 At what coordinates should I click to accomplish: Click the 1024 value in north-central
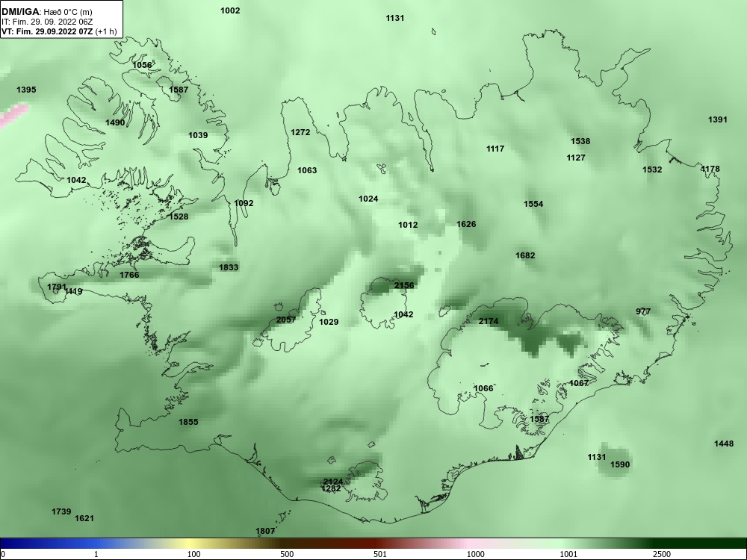368,199
